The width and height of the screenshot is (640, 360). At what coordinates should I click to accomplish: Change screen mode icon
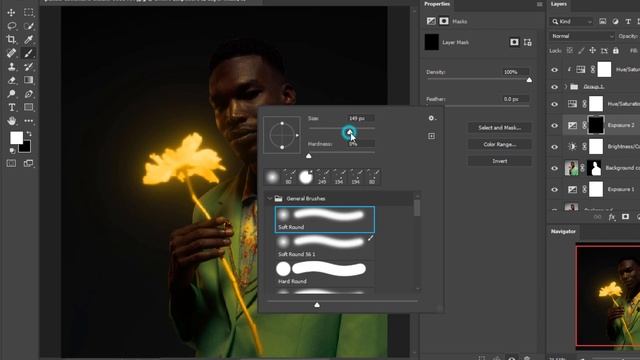(x=29, y=163)
